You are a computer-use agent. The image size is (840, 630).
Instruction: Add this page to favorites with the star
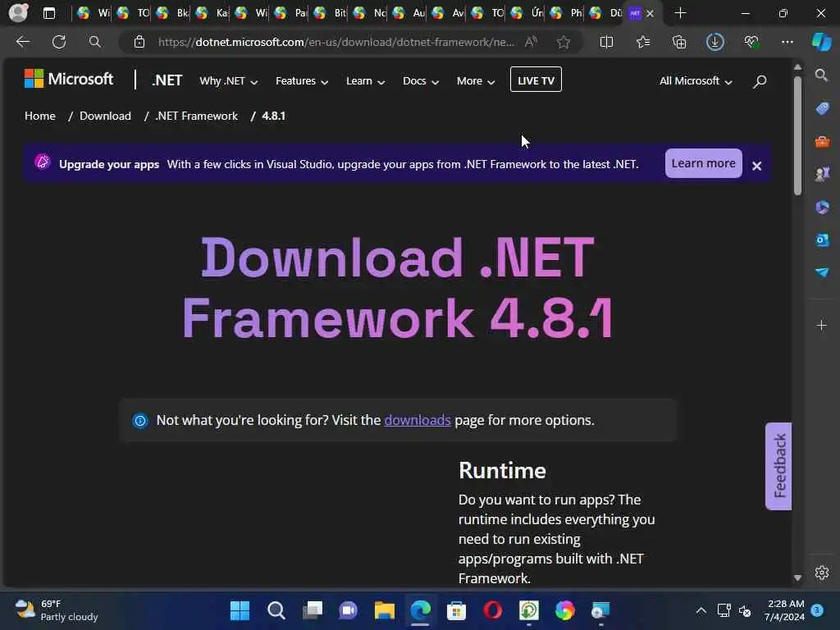pyautogui.click(x=563, y=42)
